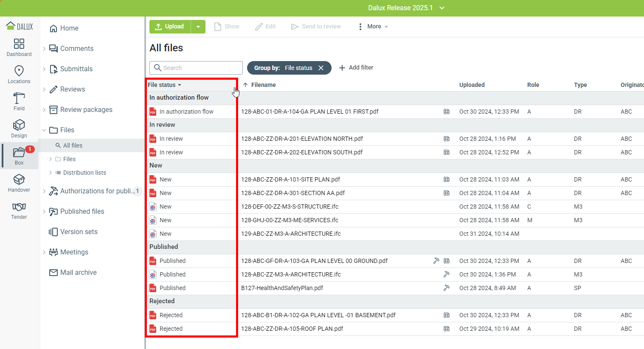
Task: Go to Version sets
Action: [x=79, y=232]
